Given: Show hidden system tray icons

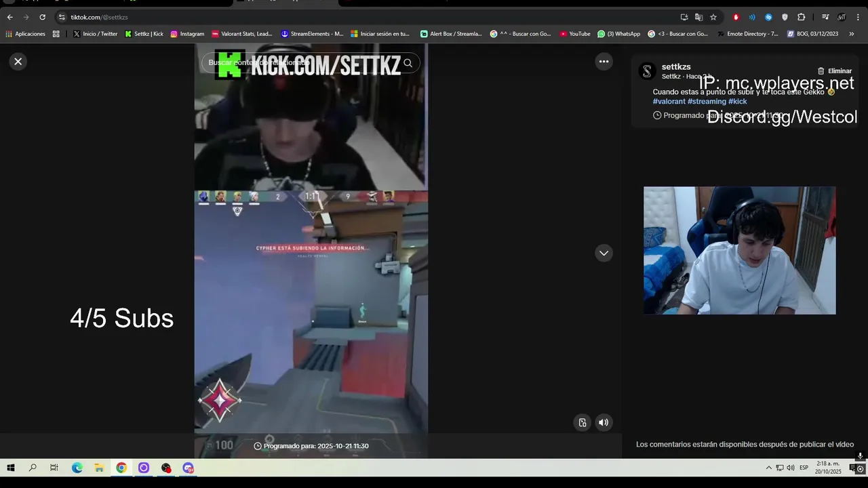Looking at the screenshot, I should (768, 468).
